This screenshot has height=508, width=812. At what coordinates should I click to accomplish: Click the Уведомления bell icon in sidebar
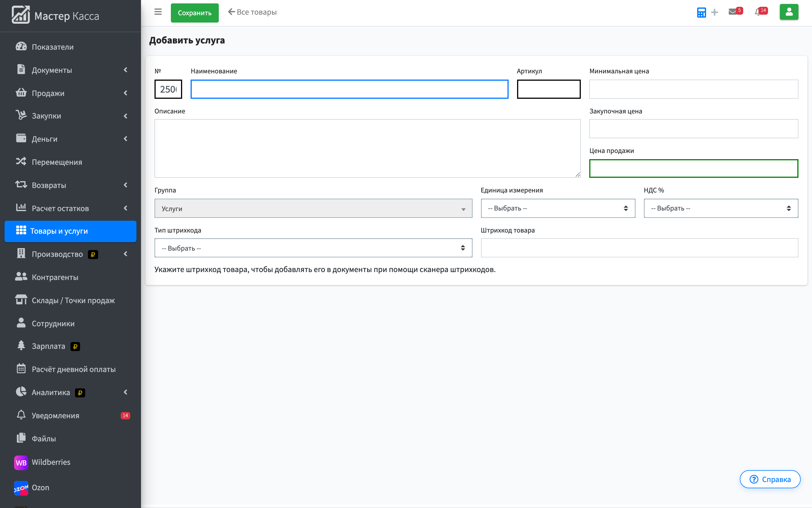pos(21,415)
